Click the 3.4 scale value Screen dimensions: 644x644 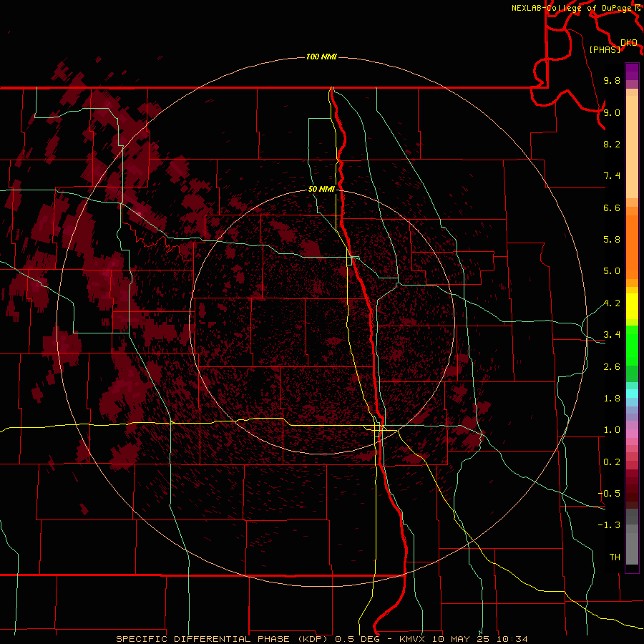(612, 335)
